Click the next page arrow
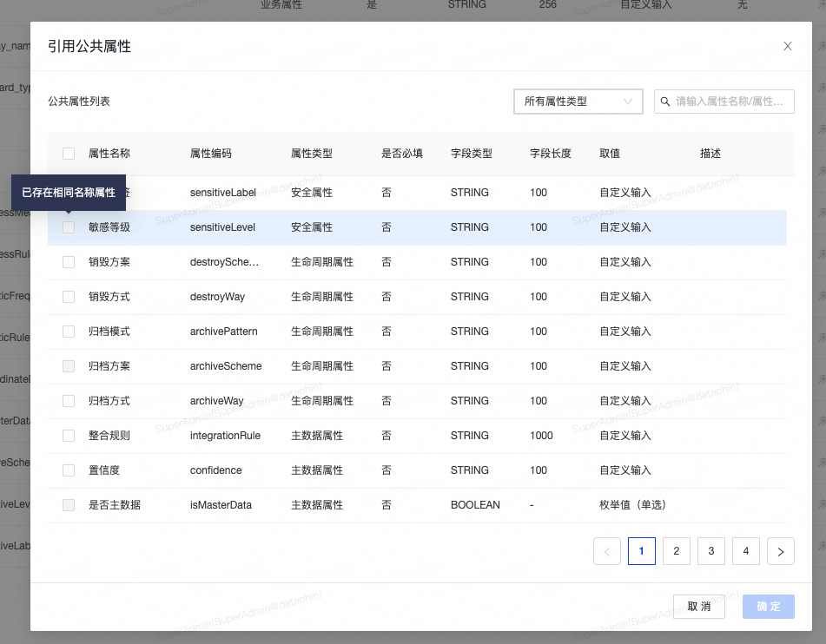The image size is (826, 644). [x=780, y=550]
